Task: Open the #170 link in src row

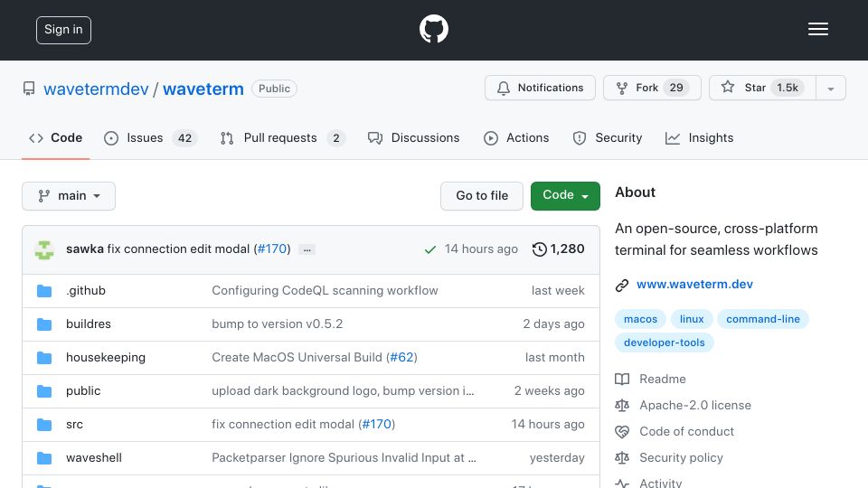Action: coord(376,425)
